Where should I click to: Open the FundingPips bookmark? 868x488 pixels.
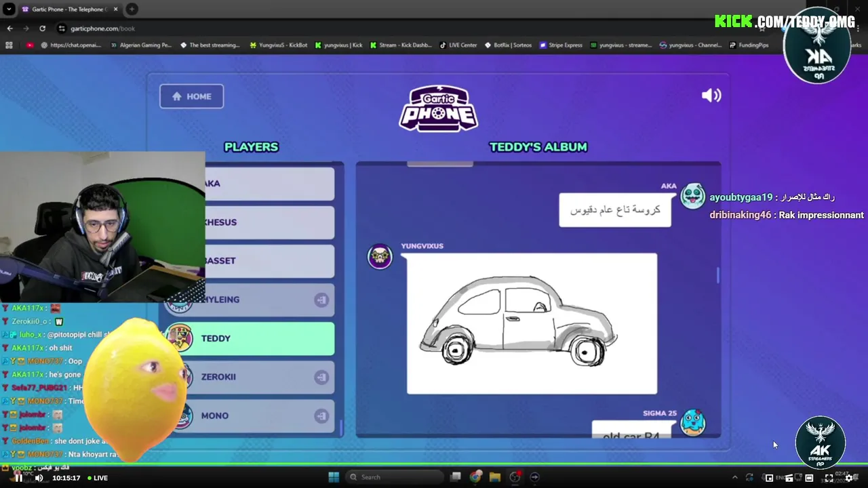coord(749,45)
